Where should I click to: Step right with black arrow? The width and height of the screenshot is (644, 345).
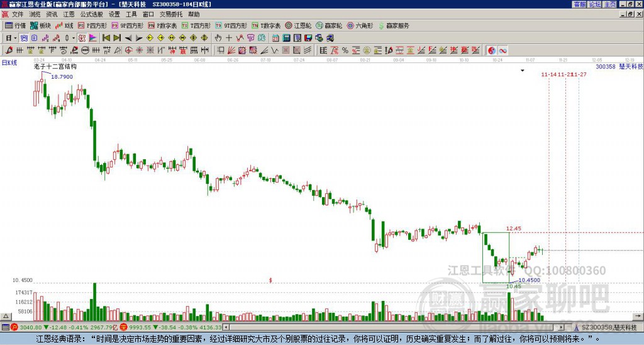(x=139, y=38)
